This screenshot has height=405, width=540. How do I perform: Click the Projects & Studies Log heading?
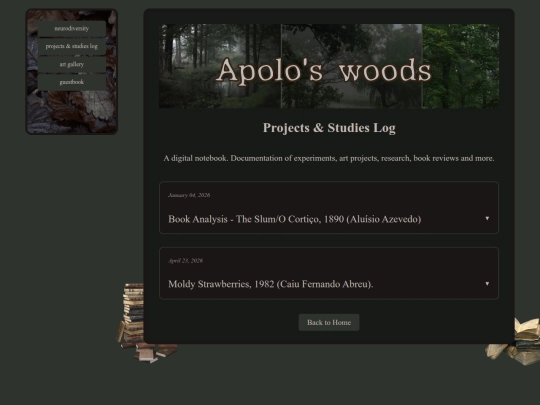(329, 128)
